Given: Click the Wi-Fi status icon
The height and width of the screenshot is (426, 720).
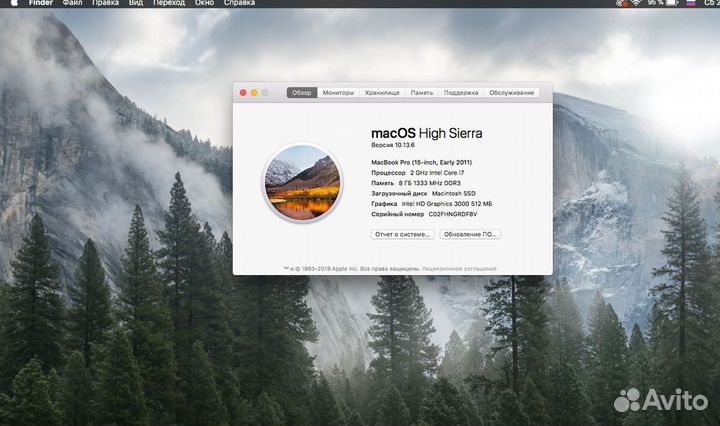Looking at the screenshot, I should pos(636,2).
